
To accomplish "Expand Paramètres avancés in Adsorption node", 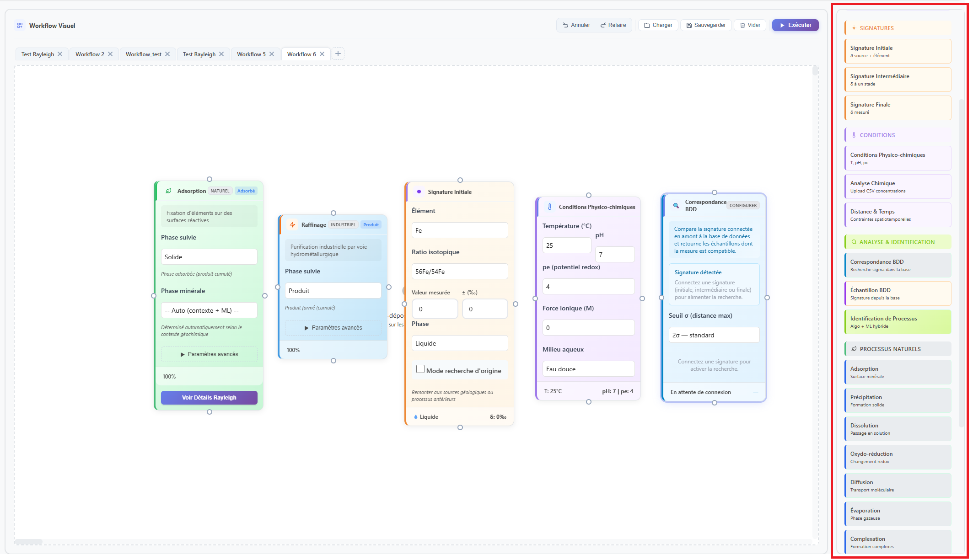I will click(209, 354).
